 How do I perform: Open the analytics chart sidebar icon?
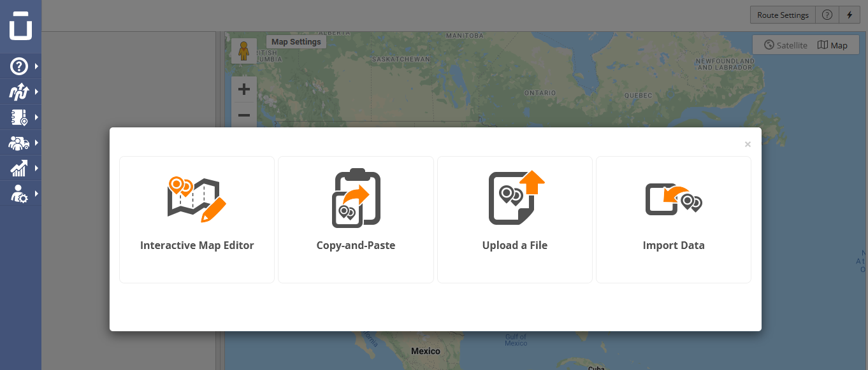(x=19, y=168)
